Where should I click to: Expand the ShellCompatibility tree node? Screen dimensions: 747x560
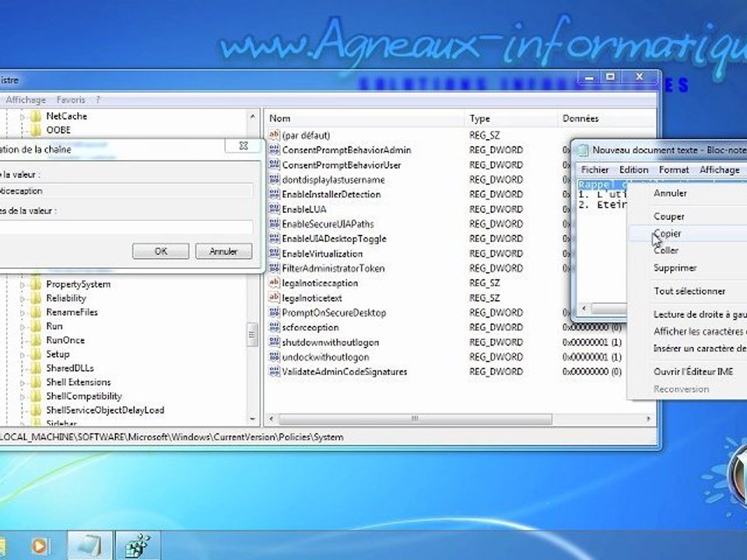[x=22, y=397]
